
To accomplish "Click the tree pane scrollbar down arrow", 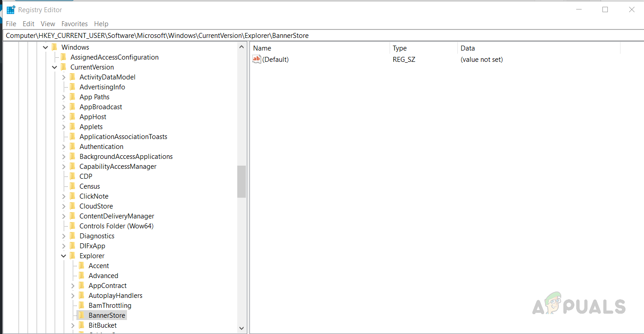I will click(241, 329).
